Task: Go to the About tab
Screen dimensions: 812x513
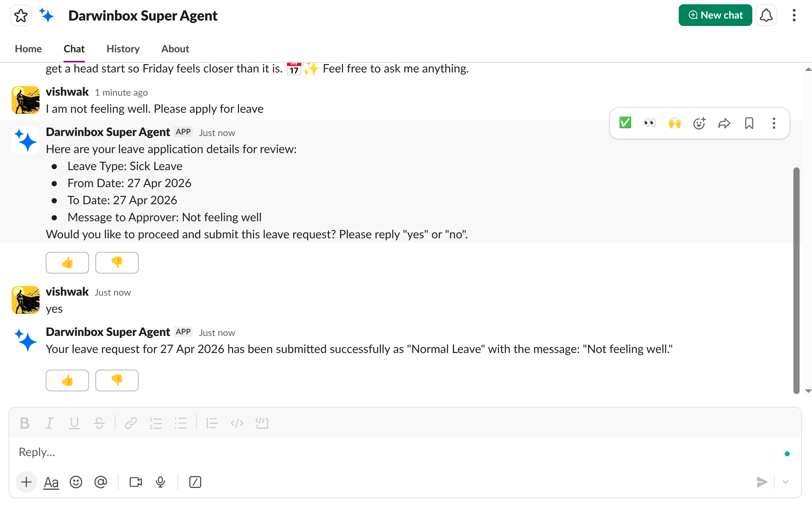Action: click(175, 49)
